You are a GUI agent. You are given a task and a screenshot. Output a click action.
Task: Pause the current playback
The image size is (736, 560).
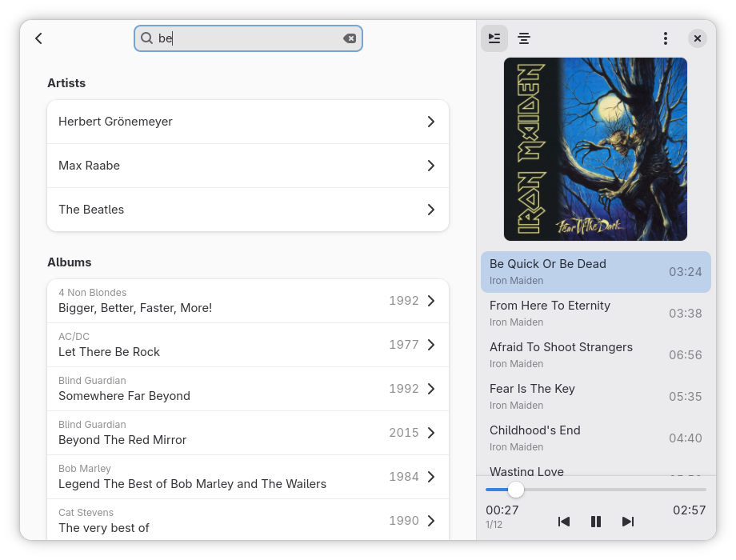pos(596,522)
